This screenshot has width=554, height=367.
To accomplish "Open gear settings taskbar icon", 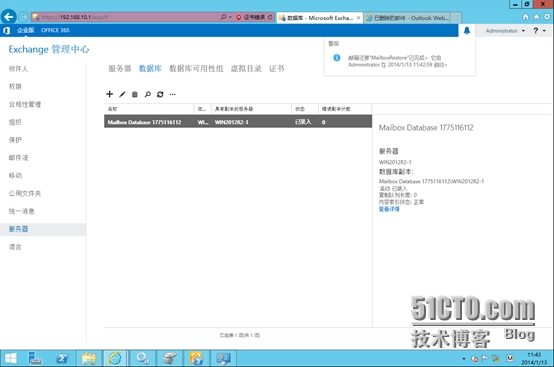I will click(x=142, y=359).
